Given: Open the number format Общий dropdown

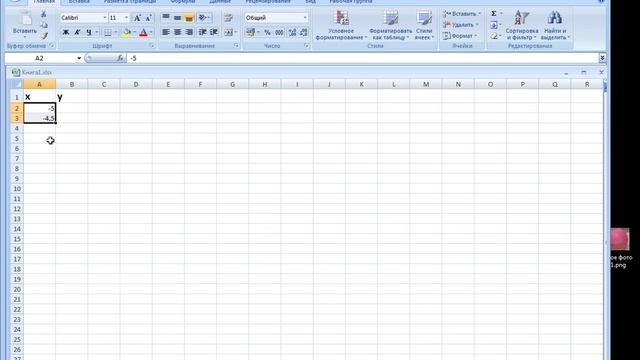Looking at the screenshot, I should coord(305,18).
